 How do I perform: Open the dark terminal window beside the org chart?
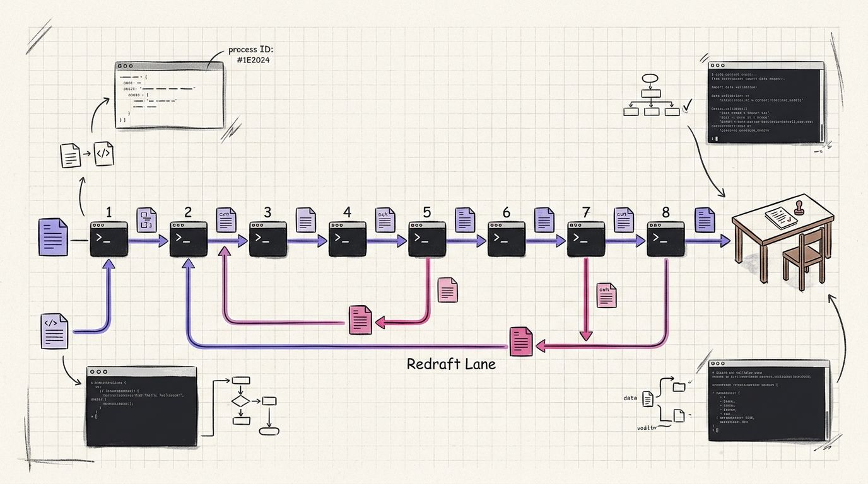click(765, 102)
